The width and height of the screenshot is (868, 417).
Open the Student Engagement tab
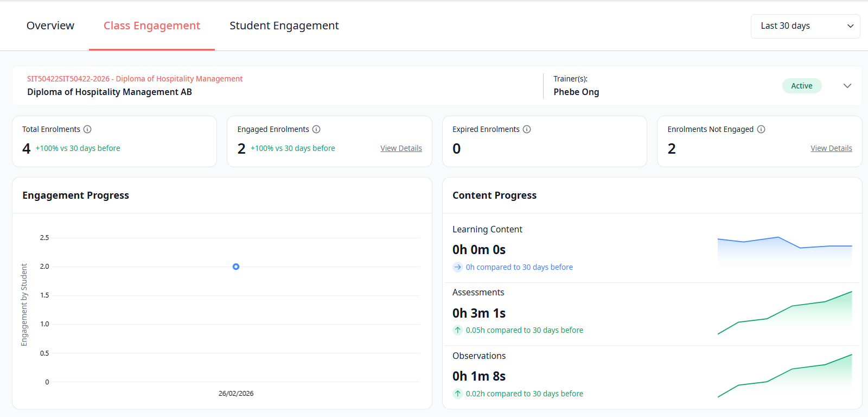coord(284,26)
